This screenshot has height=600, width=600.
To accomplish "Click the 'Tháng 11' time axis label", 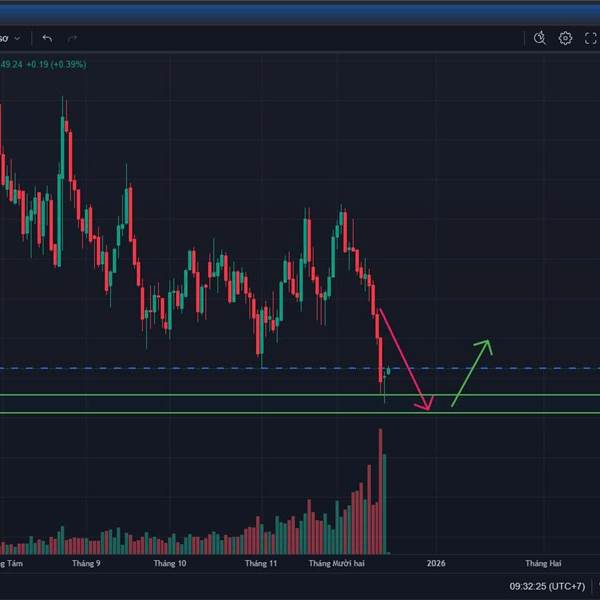I will [x=261, y=563].
